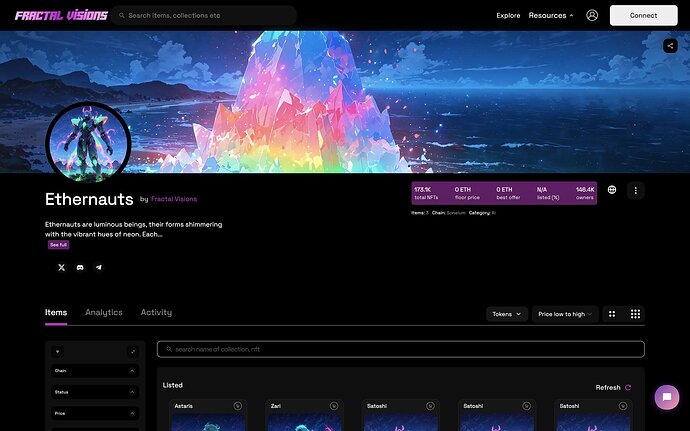The image size is (690, 431).
Task: Click the magnifier in collection search field
Action: point(169,349)
